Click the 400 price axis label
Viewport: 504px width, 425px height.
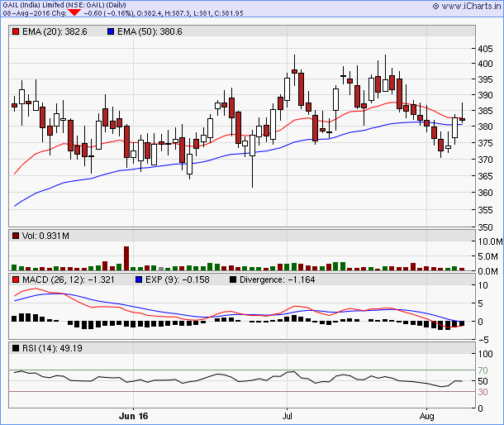tap(485, 64)
